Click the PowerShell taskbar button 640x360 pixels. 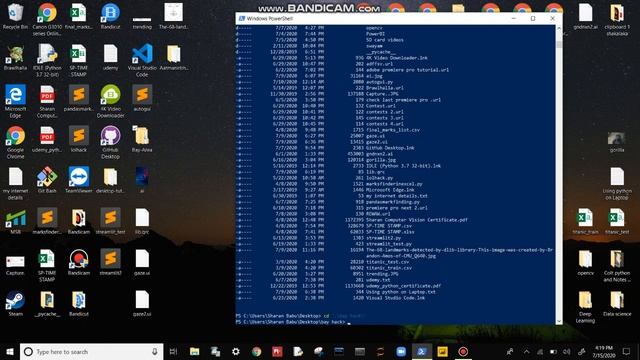pyautogui.click(x=422, y=351)
